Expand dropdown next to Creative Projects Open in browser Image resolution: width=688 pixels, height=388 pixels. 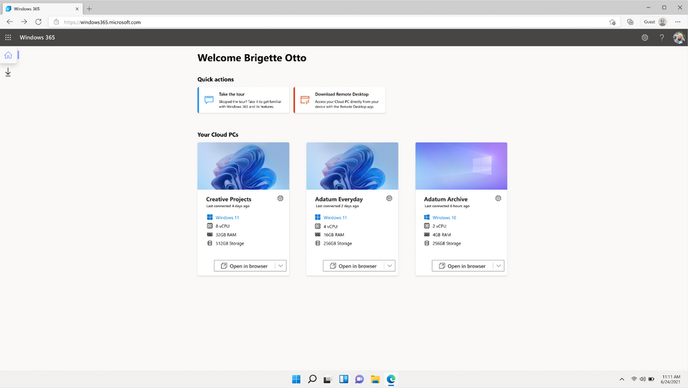(281, 266)
